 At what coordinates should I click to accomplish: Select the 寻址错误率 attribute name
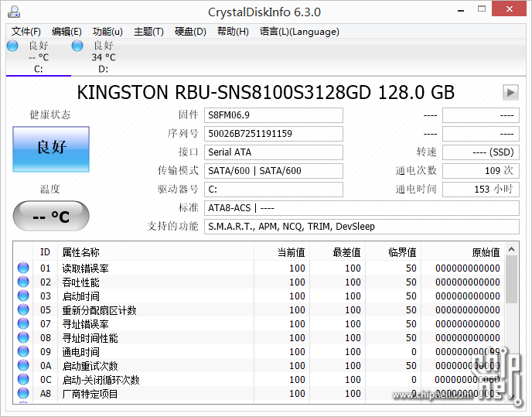coord(85,324)
